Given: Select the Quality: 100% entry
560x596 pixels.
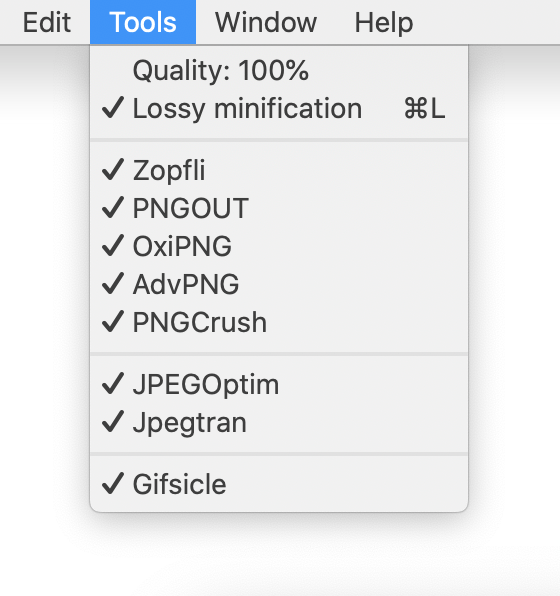Looking at the screenshot, I should pos(279,70).
